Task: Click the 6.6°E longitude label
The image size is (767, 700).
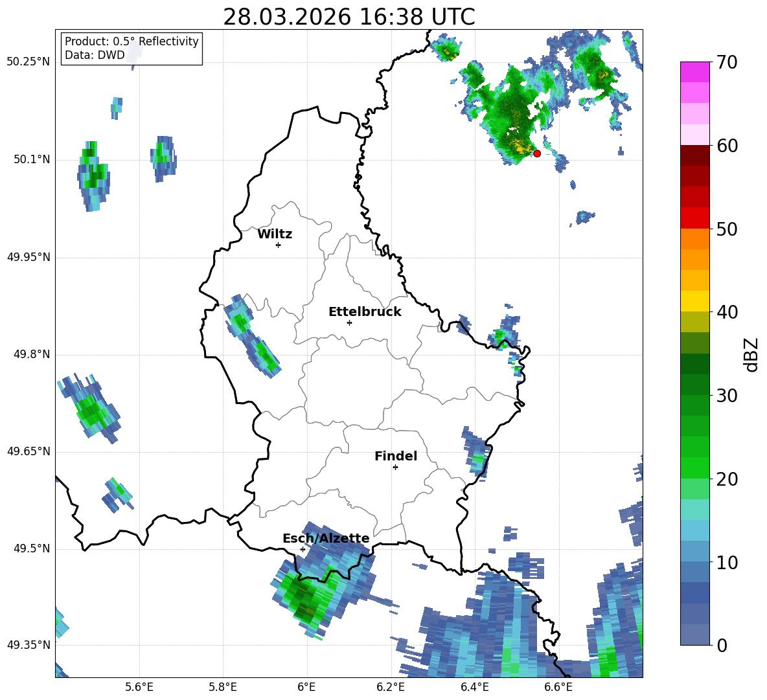Action: coord(558,687)
